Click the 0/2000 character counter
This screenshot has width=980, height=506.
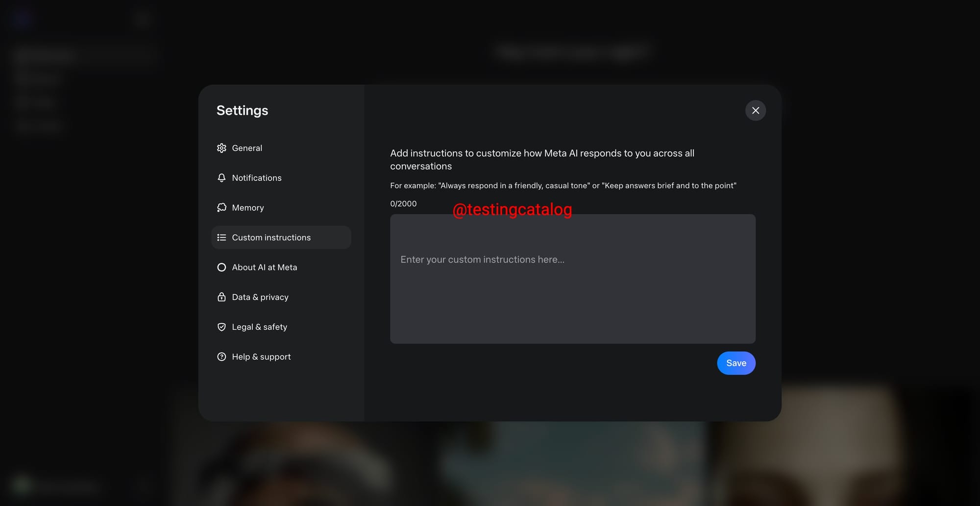(x=403, y=204)
